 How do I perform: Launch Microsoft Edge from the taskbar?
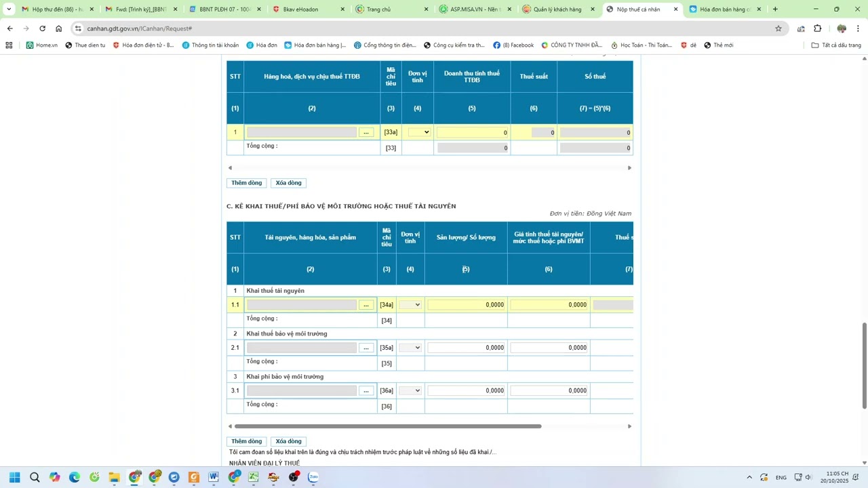click(x=75, y=477)
